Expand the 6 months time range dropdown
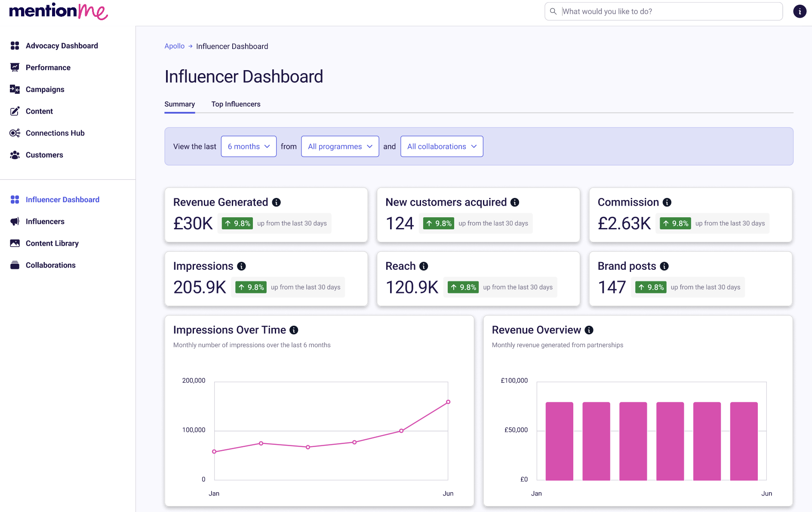The image size is (812, 512). click(x=249, y=147)
